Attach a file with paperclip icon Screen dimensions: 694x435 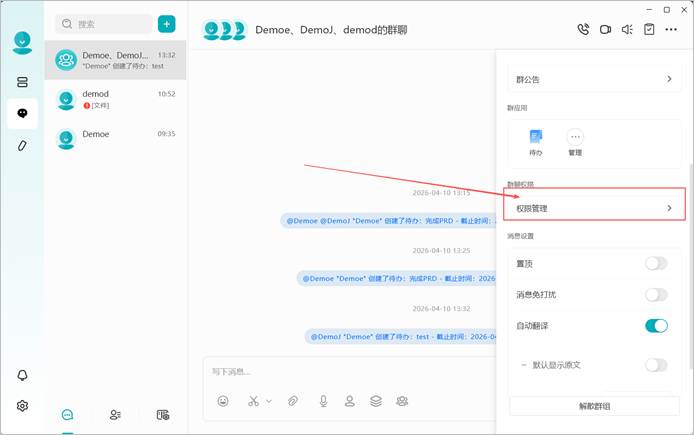click(293, 401)
